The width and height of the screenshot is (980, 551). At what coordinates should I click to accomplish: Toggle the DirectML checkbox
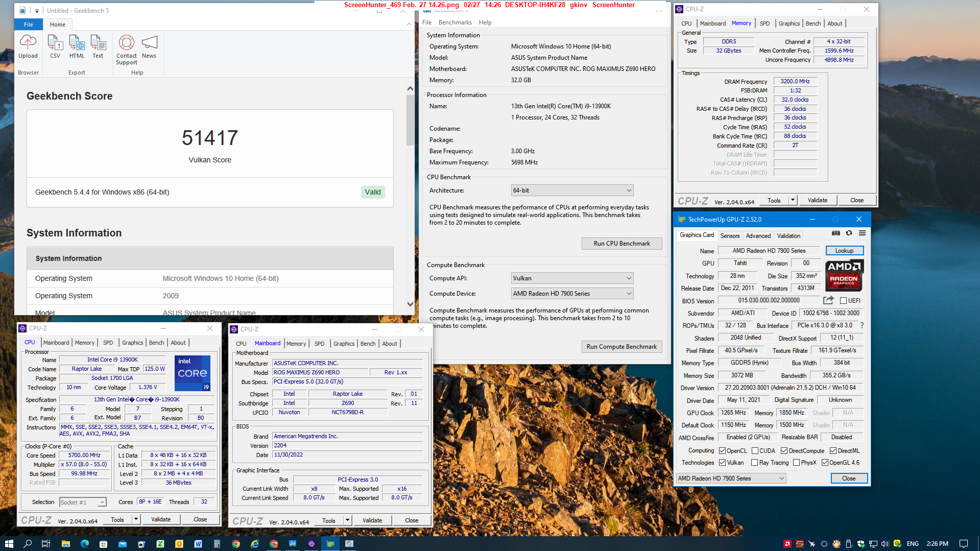833,451
